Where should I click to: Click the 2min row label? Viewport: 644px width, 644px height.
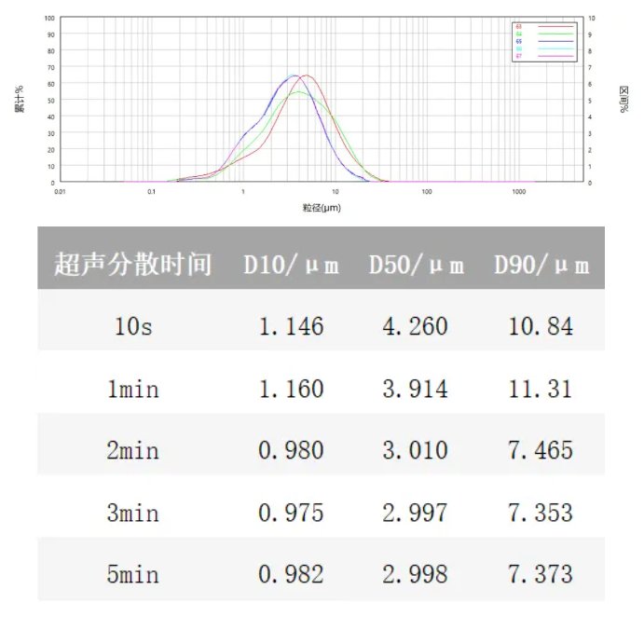[132, 451]
